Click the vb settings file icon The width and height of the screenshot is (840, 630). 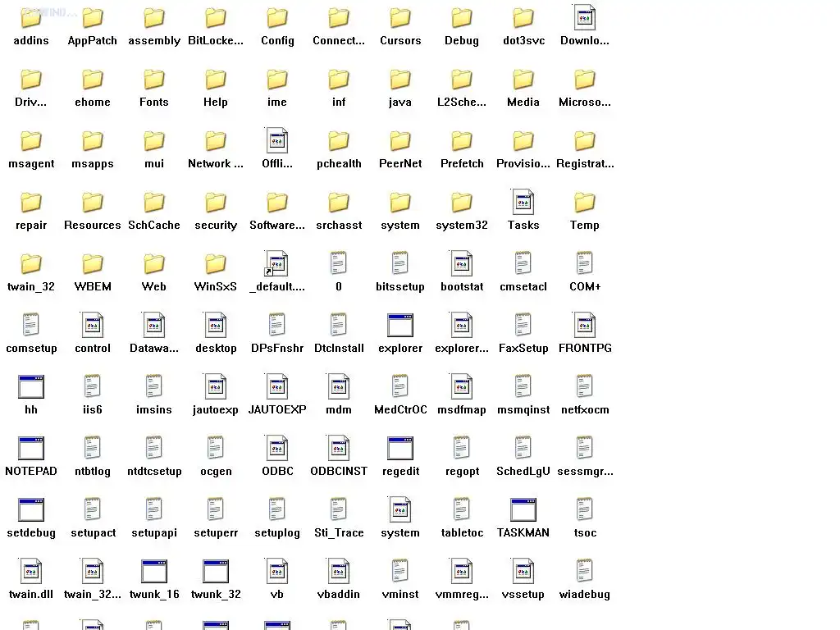(x=277, y=572)
